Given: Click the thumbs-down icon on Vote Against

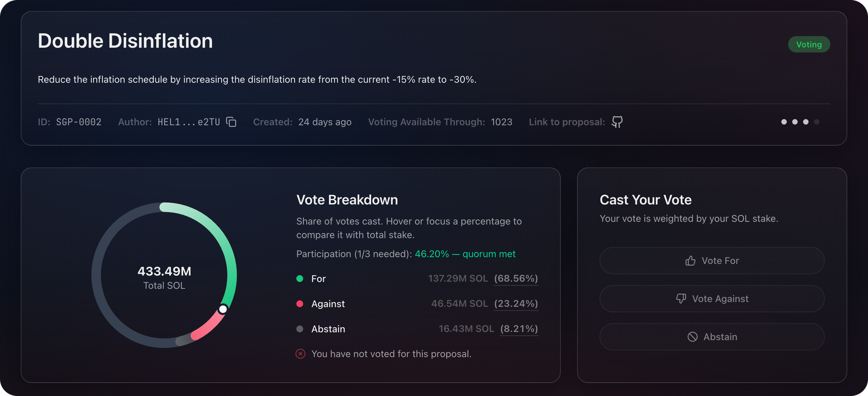Looking at the screenshot, I should 681,299.
